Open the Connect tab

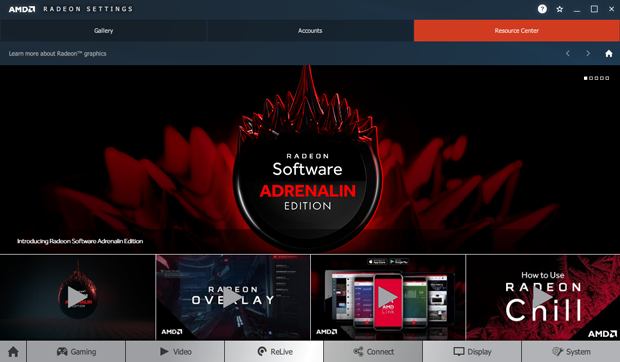[x=373, y=352]
